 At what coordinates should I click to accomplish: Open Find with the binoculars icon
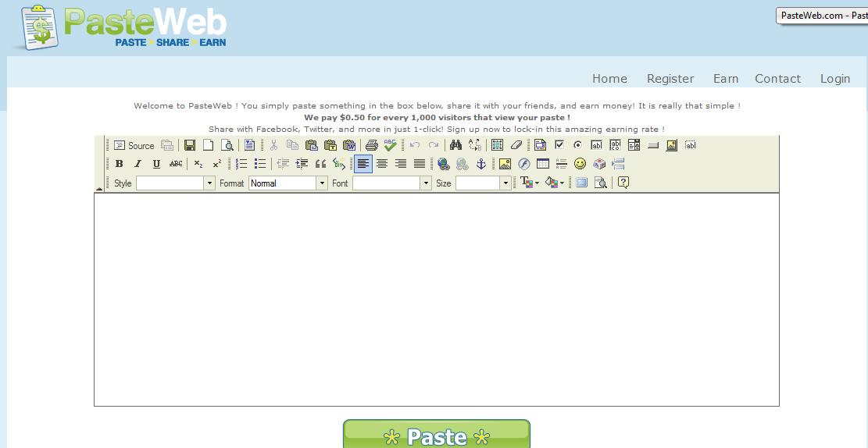pos(455,145)
